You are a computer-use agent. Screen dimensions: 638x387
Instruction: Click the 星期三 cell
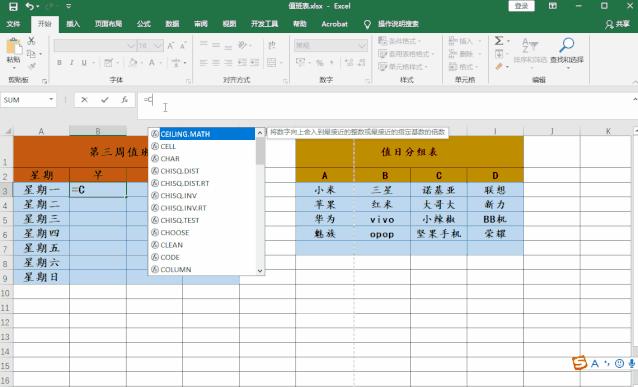click(x=42, y=219)
